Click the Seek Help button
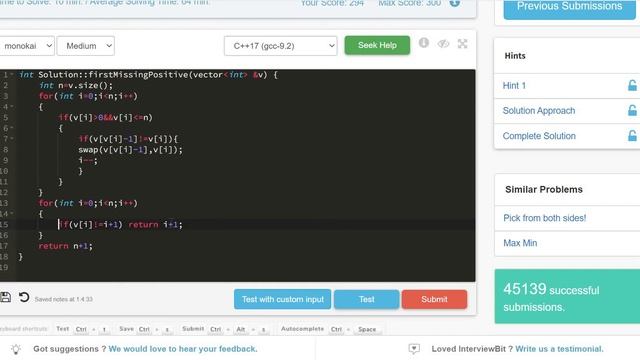 pos(377,45)
